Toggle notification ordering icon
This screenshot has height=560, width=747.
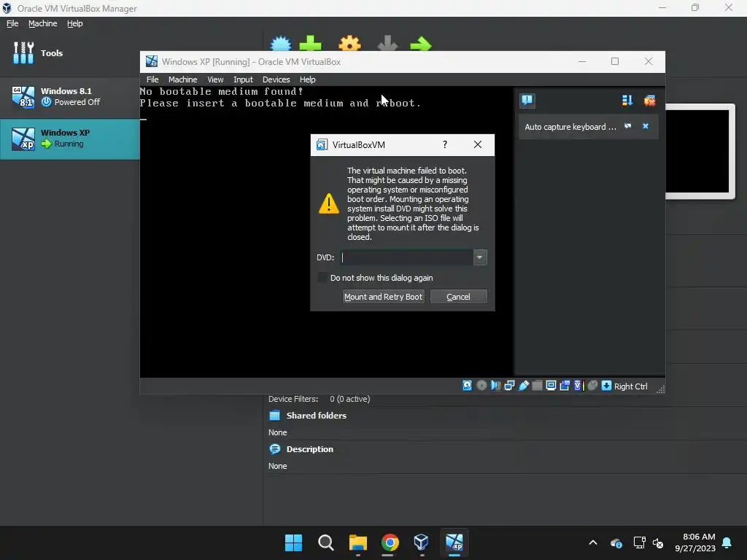tap(627, 100)
